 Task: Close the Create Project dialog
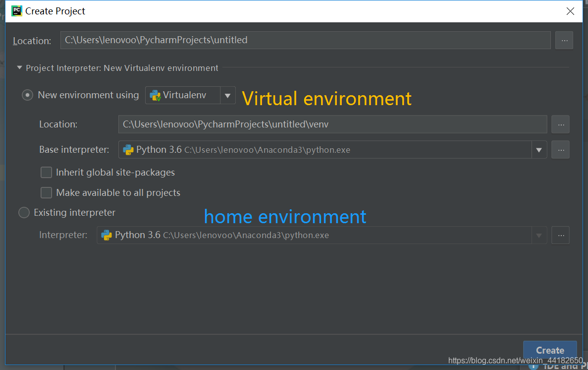pyautogui.click(x=570, y=11)
